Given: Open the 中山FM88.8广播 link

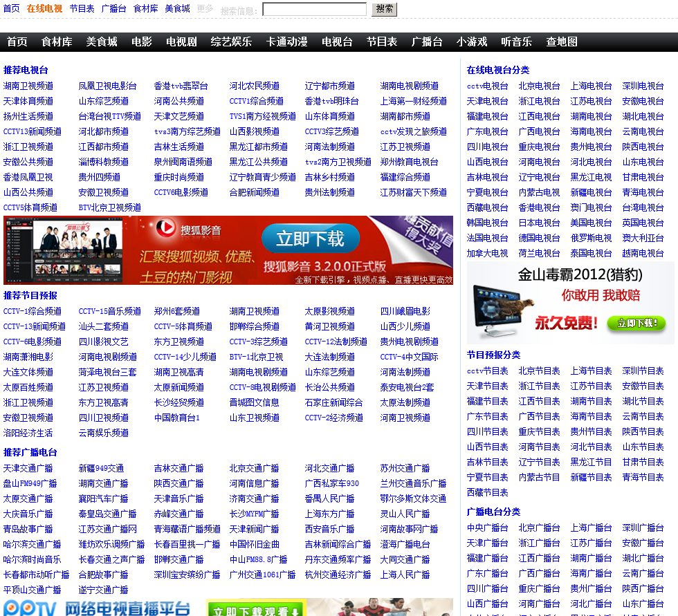Looking at the screenshot, I should [259, 559].
